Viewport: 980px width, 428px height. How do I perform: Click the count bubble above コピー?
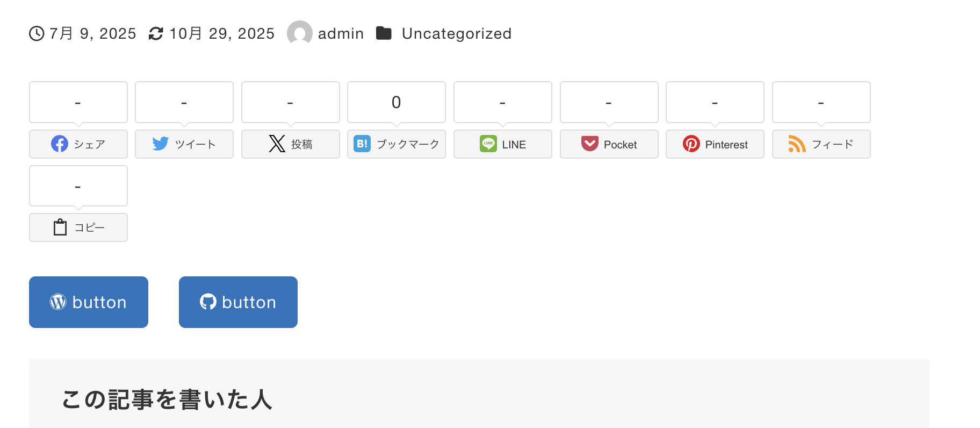(x=78, y=186)
